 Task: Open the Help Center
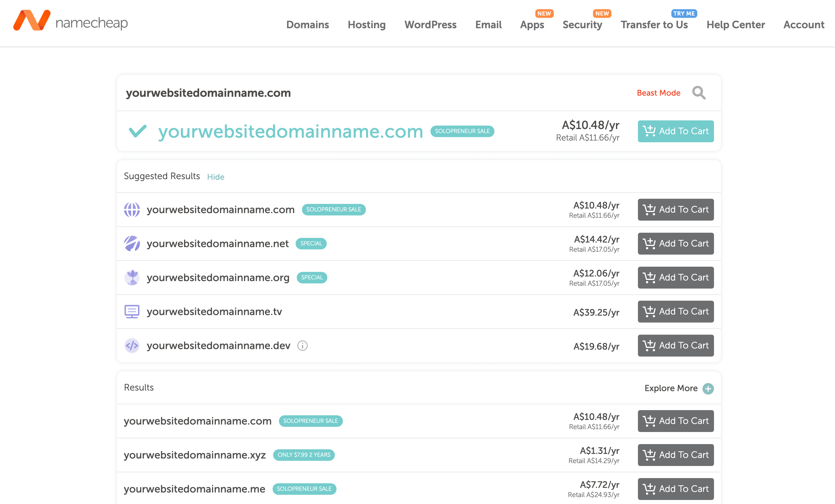(x=736, y=24)
